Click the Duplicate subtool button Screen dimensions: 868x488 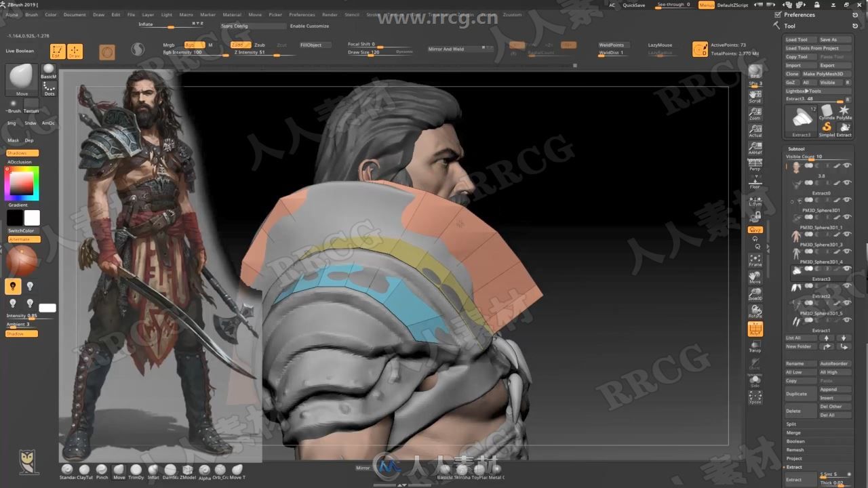click(800, 394)
